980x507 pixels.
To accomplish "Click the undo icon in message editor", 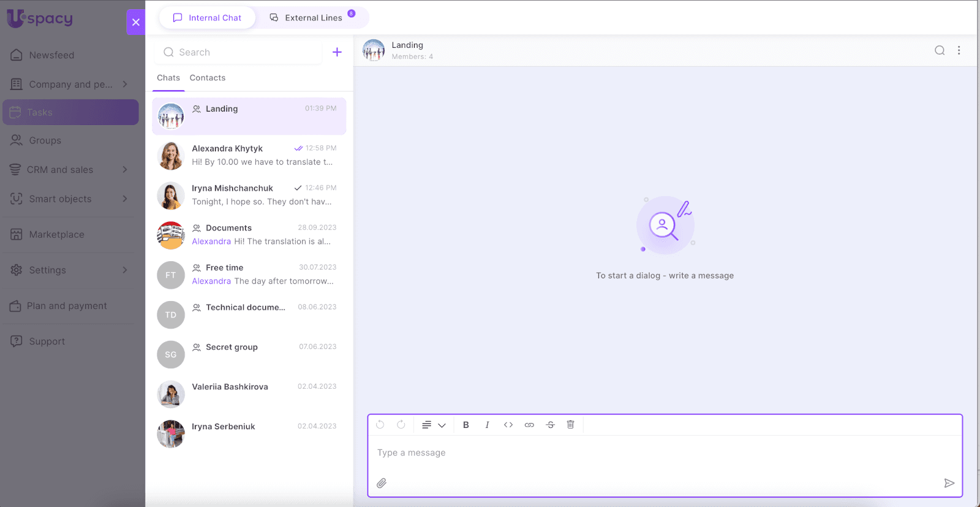I will click(x=380, y=425).
